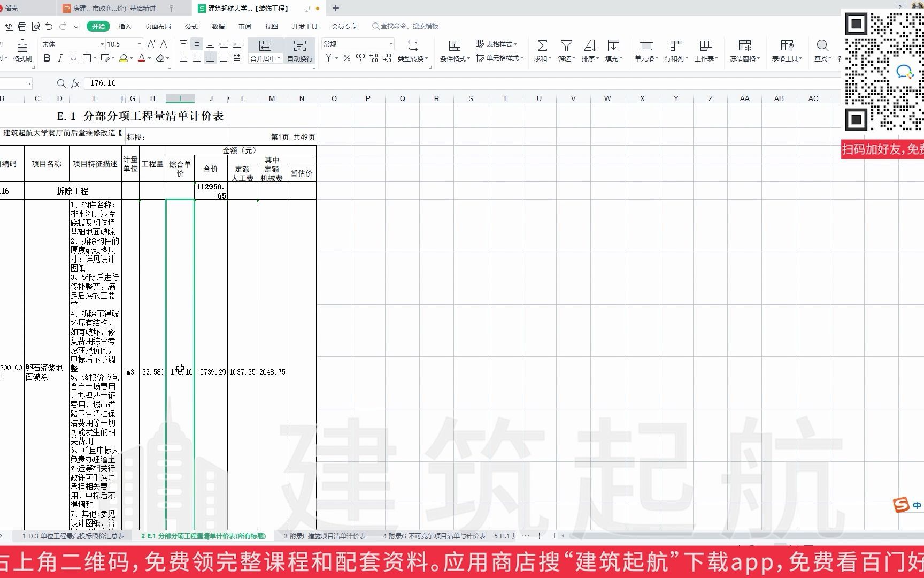
Task: Click the Sort (排序) icon
Action: click(590, 45)
